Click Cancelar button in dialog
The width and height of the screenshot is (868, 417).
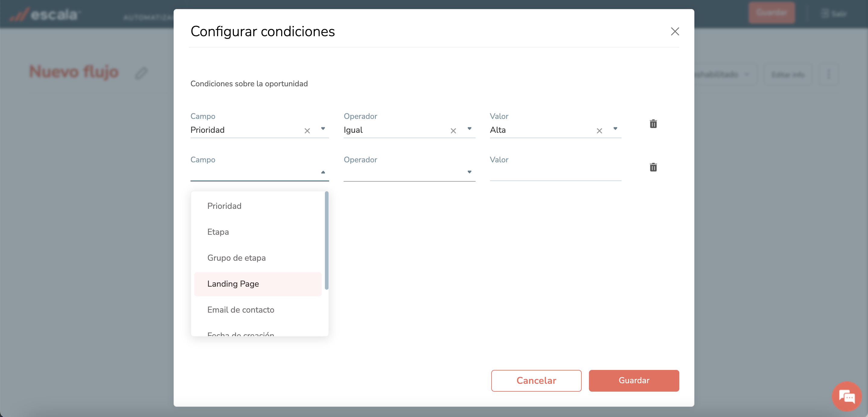[x=536, y=380]
